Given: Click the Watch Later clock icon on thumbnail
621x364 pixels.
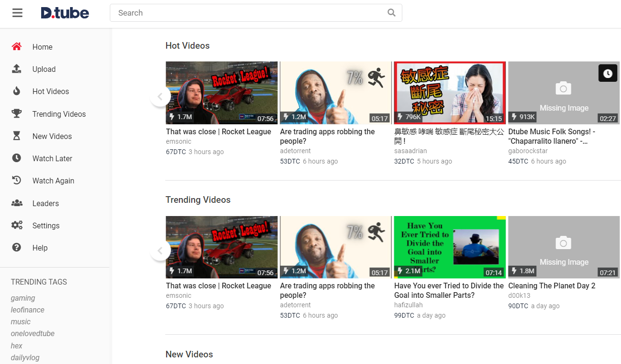Looking at the screenshot, I should tap(608, 73).
